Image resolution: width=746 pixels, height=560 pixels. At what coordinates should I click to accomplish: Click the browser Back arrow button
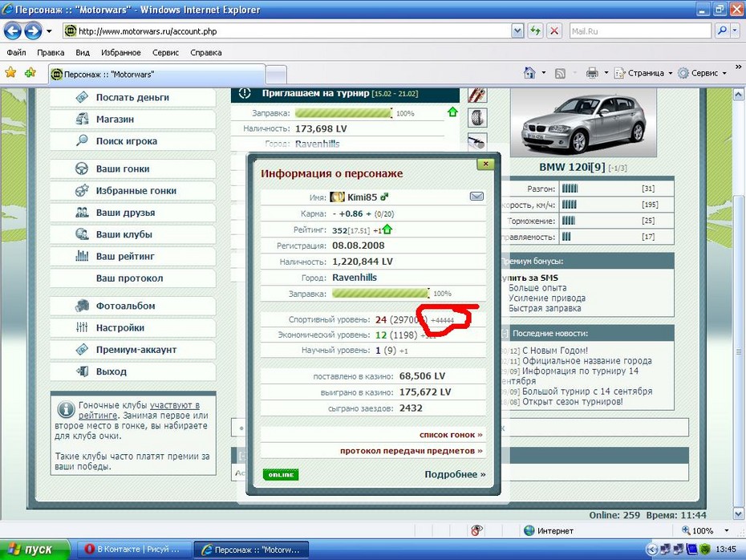[12, 31]
